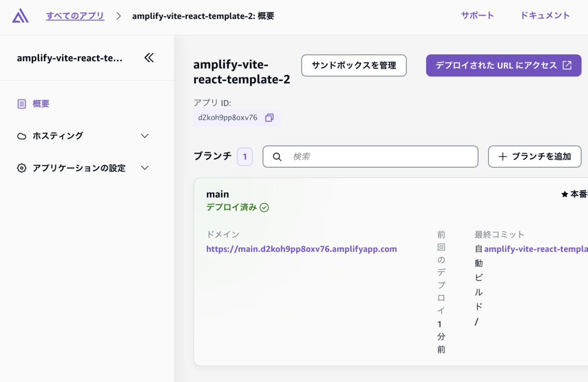The image size is (588, 382).
Task: Click the search magnifier icon
Action: (277, 157)
